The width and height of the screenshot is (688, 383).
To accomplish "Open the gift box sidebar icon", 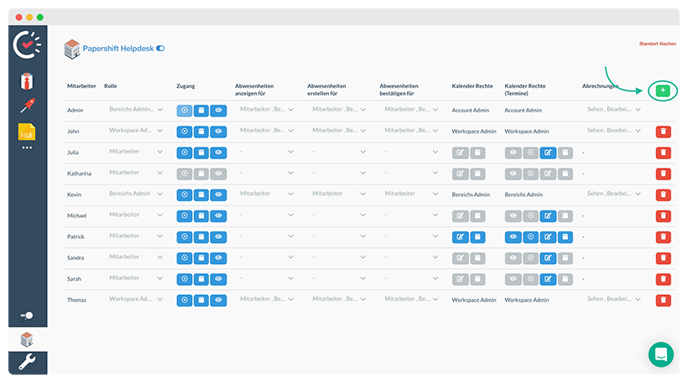I will coord(27,82).
